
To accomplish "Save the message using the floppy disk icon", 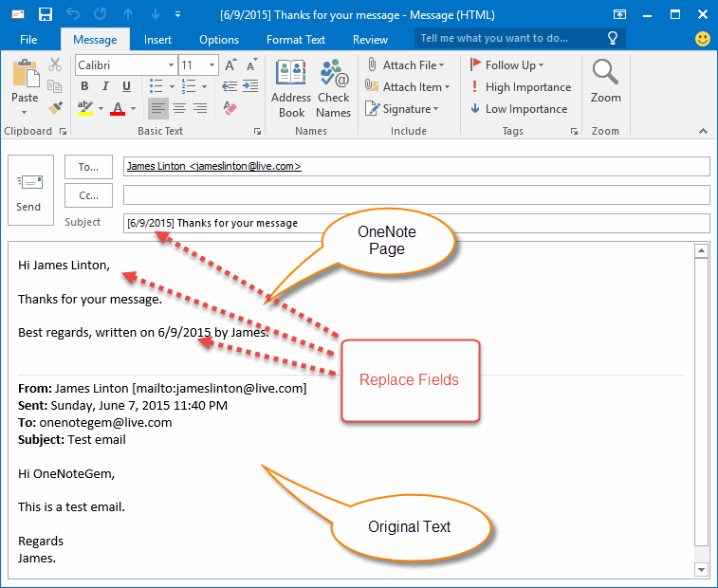I will tap(45, 14).
